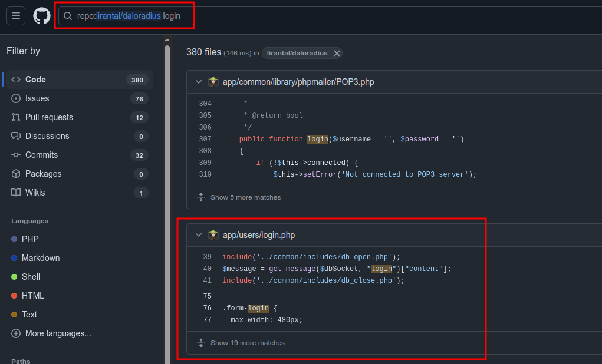
Task: Open the app/common/library/phpmailer/POP3.php file link
Action: (298, 82)
